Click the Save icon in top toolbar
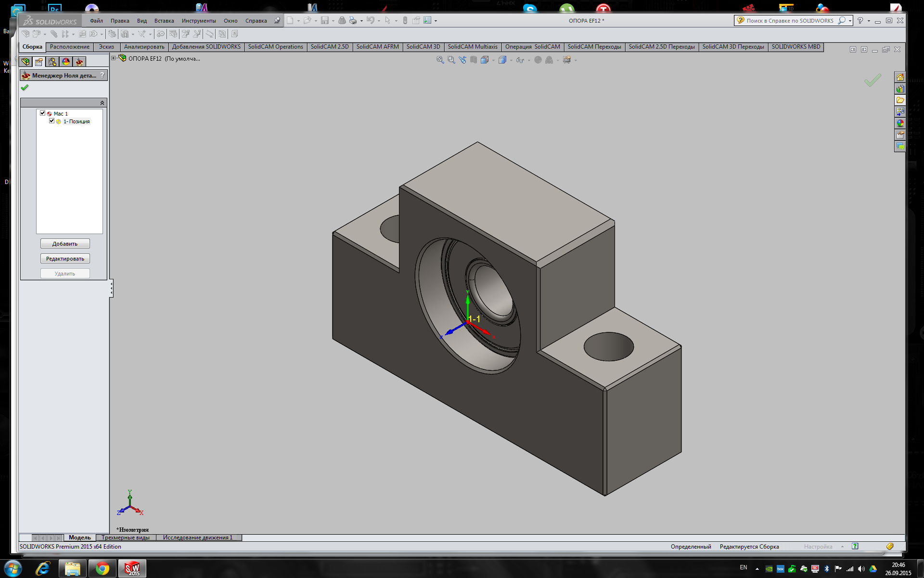Image resolution: width=924 pixels, height=578 pixels. click(325, 20)
